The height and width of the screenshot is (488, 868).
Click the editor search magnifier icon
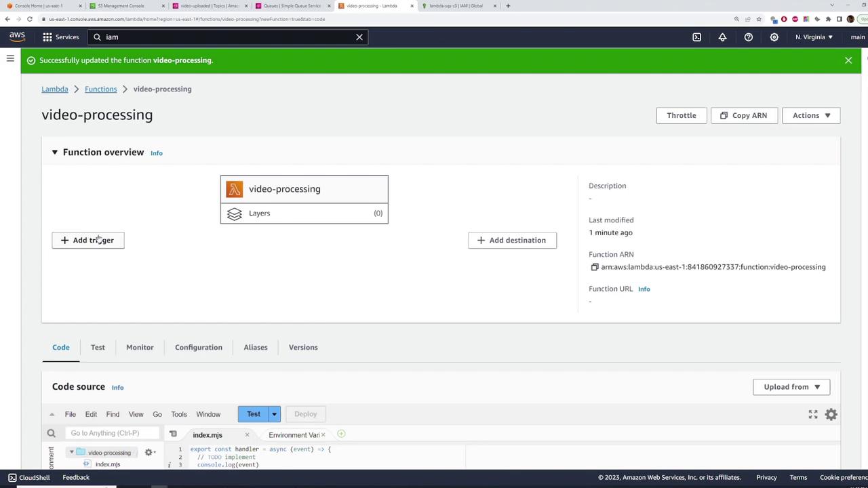(x=51, y=433)
